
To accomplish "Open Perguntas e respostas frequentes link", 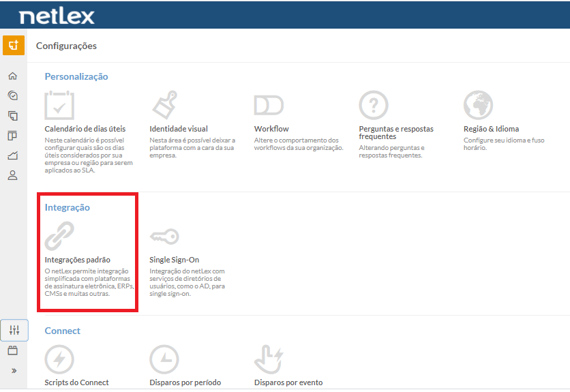I will (x=396, y=132).
